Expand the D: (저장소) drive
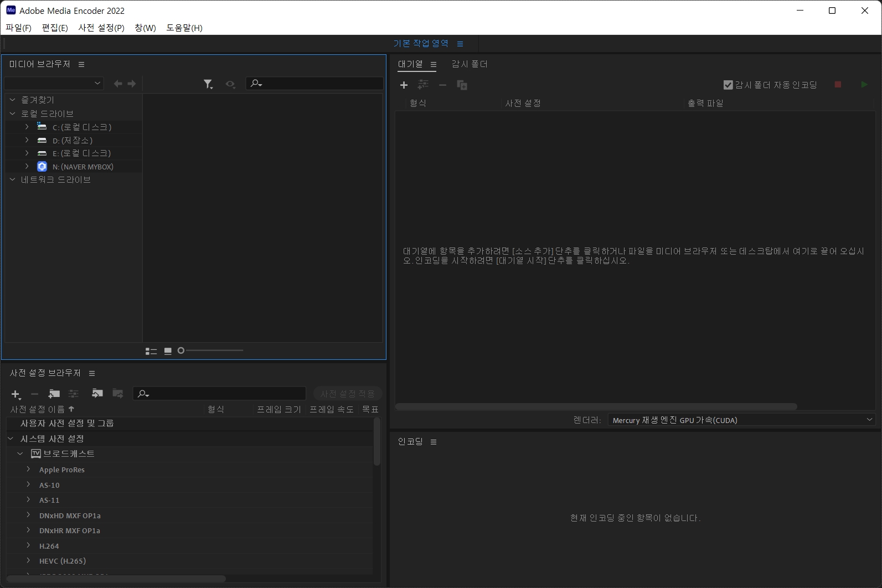Viewport: 882px width, 588px height. tap(27, 140)
